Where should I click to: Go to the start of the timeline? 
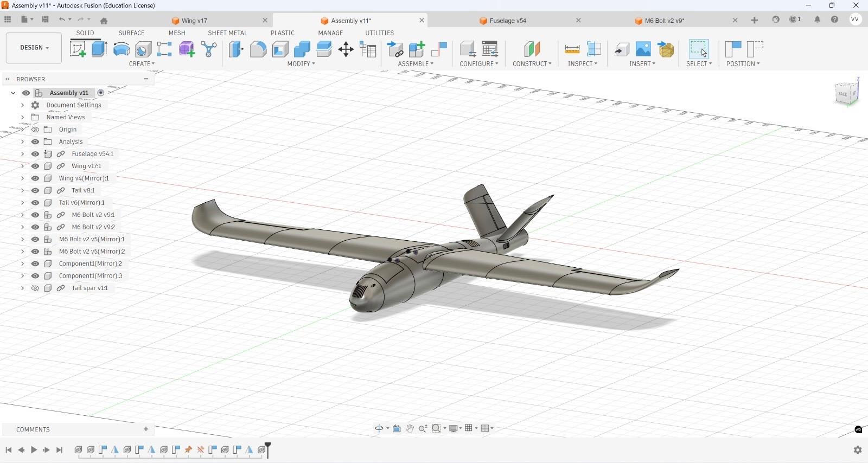[x=8, y=450]
